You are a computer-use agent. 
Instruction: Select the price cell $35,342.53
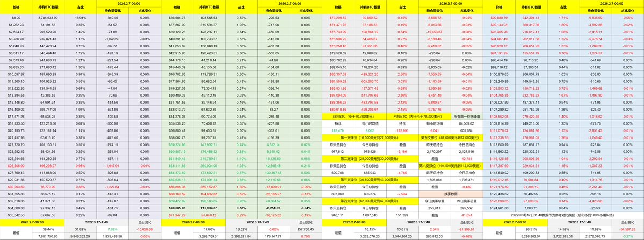click(16, 215)
